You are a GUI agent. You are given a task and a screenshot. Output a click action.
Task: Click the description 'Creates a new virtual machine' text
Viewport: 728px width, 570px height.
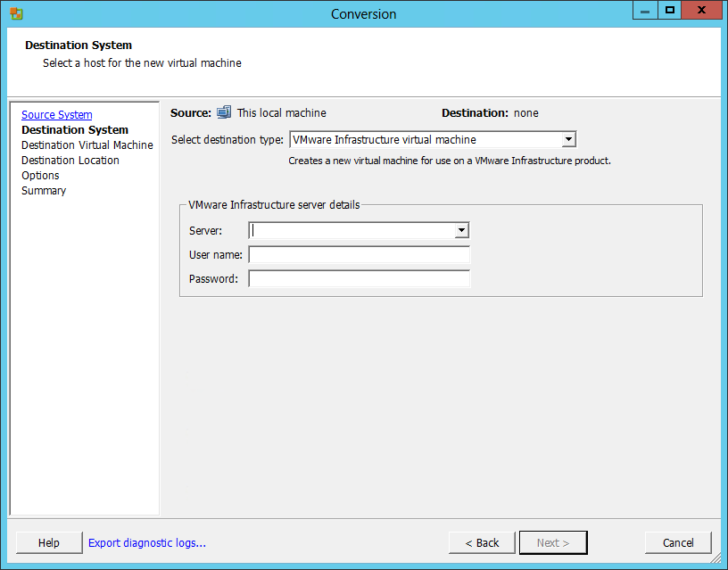(x=450, y=161)
